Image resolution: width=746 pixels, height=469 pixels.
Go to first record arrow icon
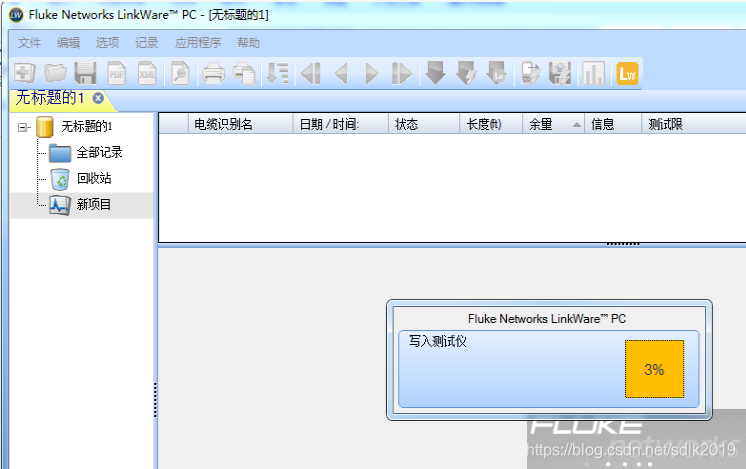tap(311, 73)
